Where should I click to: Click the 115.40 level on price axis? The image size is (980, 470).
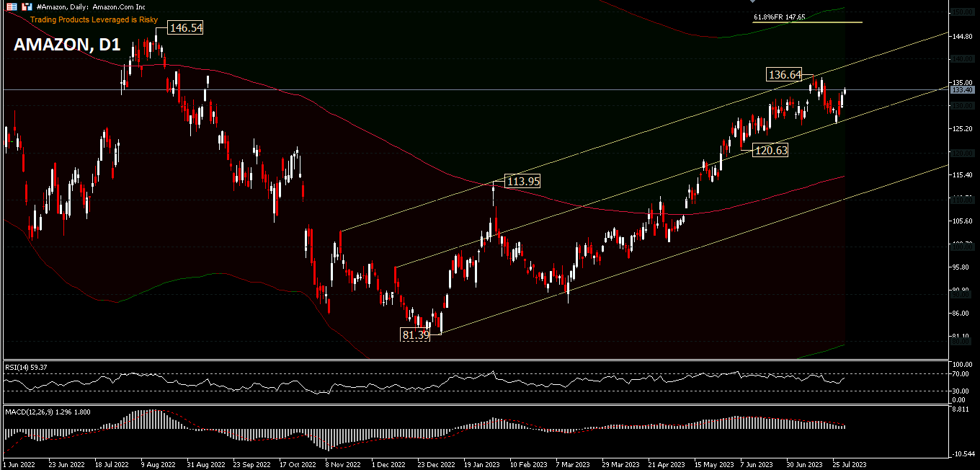pyautogui.click(x=961, y=174)
